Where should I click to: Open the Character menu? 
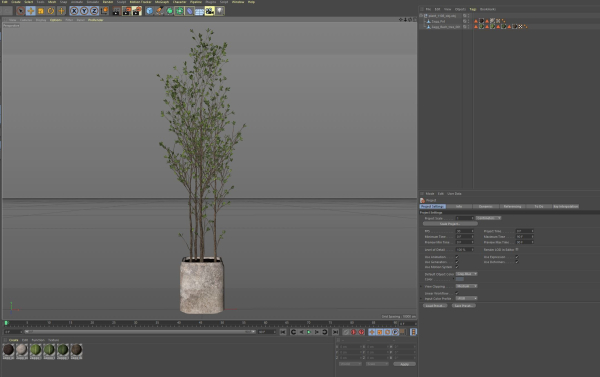pos(179,2)
